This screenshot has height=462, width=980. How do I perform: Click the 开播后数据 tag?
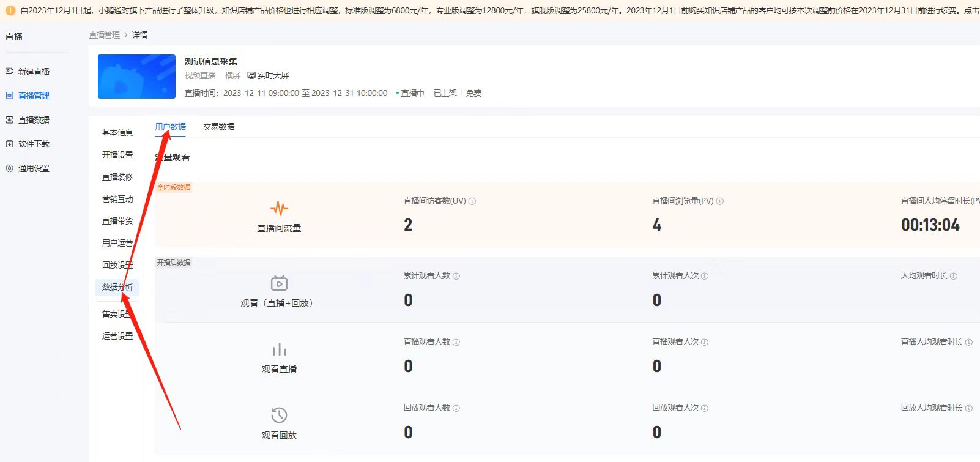coord(174,263)
